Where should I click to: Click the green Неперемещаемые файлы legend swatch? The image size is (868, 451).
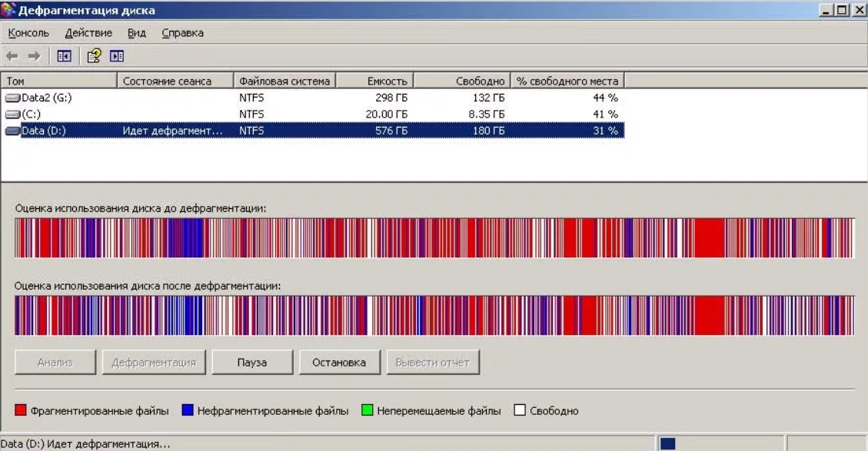(x=367, y=411)
